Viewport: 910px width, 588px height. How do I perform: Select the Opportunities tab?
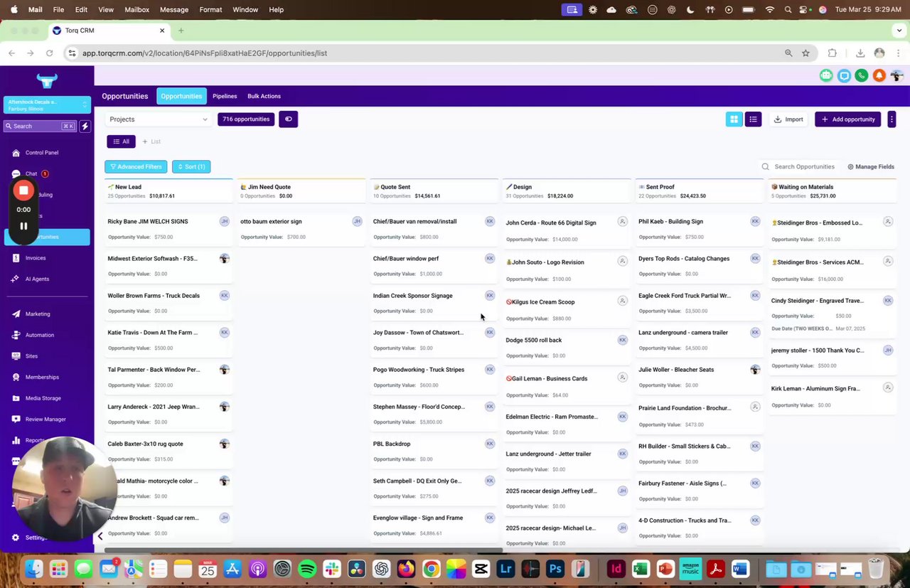[181, 96]
